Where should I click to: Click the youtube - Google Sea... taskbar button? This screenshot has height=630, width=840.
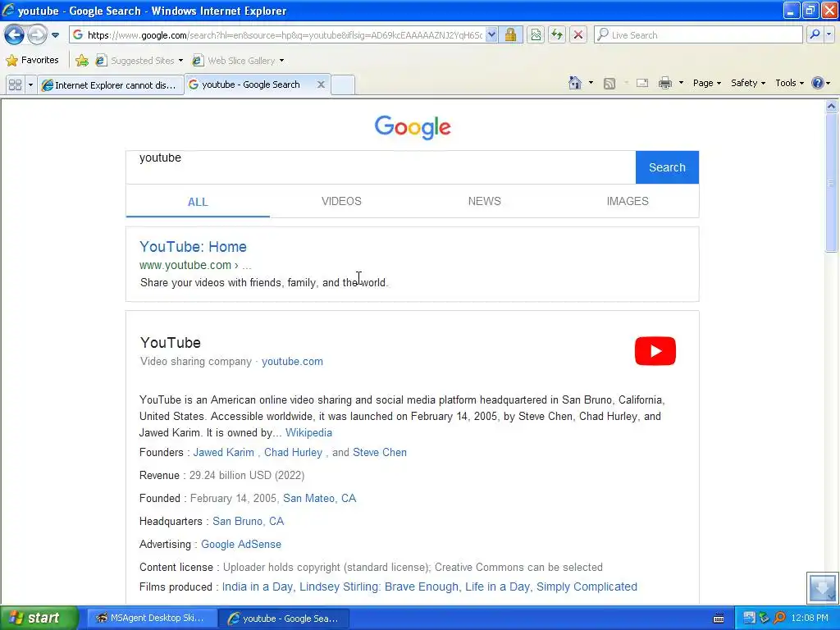(x=285, y=619)
